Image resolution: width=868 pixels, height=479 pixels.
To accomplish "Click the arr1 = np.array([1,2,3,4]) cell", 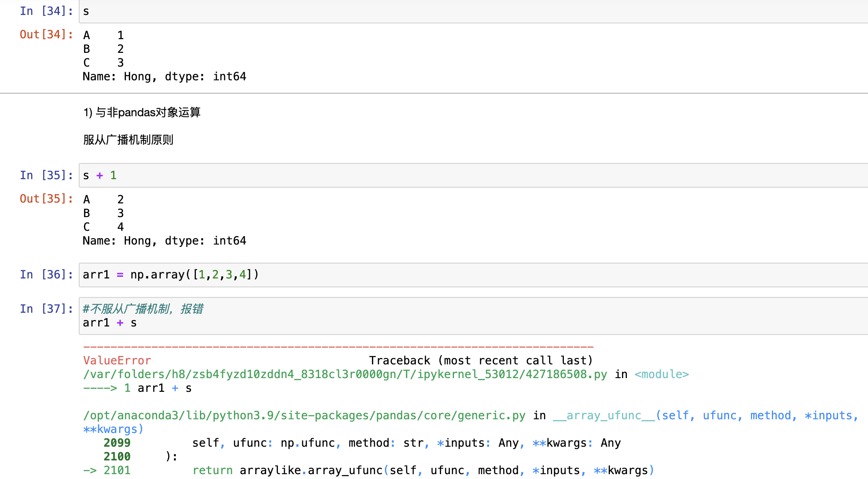I will coord(473,275).
